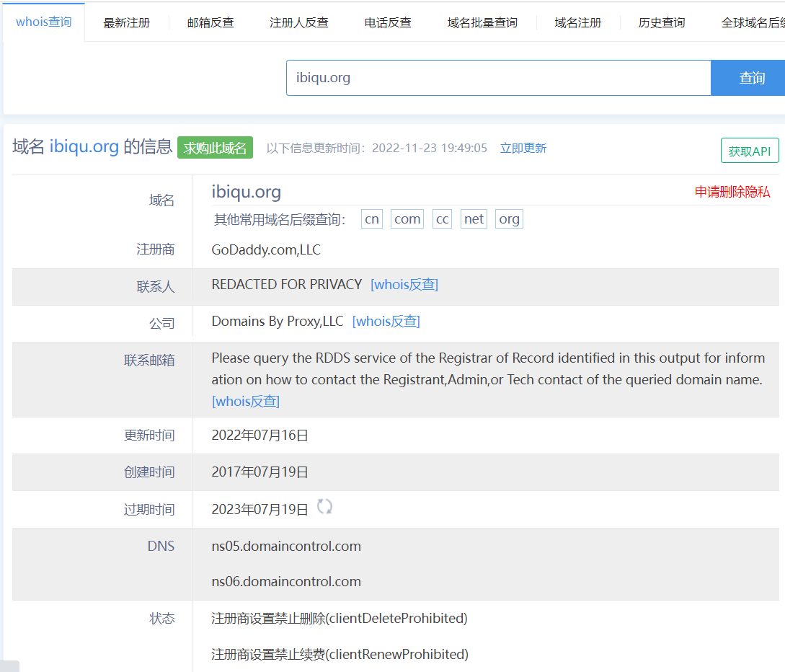Click the 立即更新 link
This screenshot has width=785, height=672.
coord(523,149)
